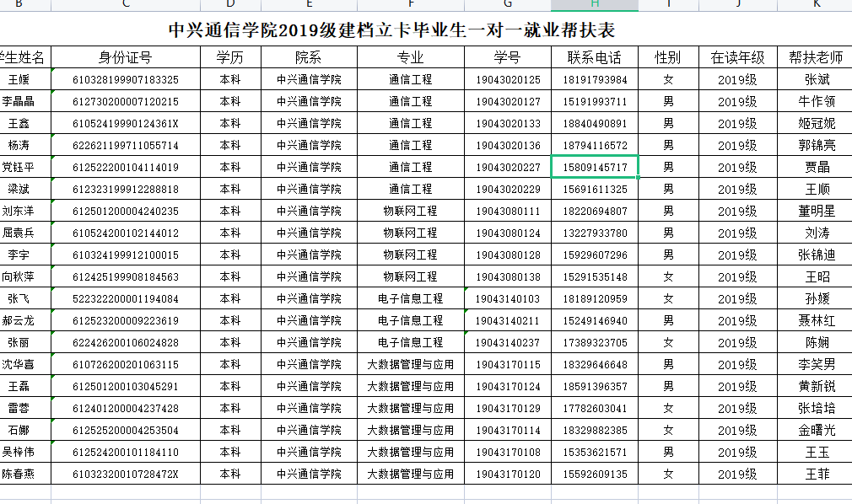Viewport: 852px width, 504px height.
Task: Click the column K header
Action: pyautogui.click(x=816, y=5)
